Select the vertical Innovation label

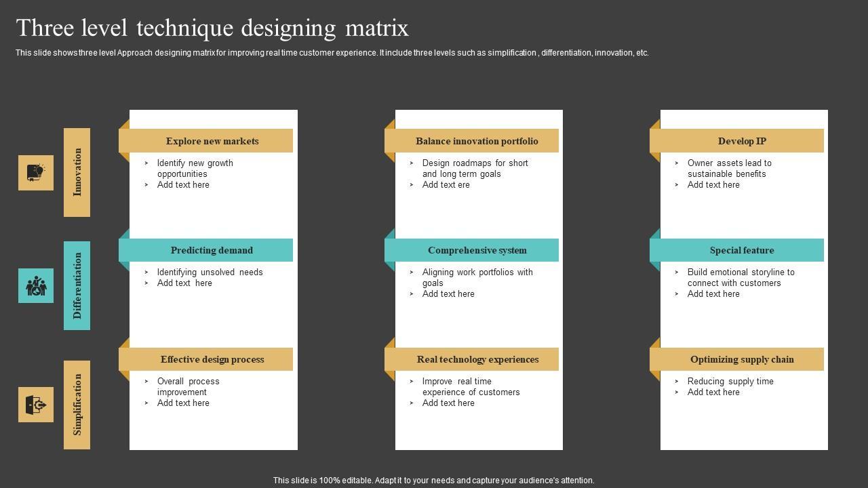(77, 172)
